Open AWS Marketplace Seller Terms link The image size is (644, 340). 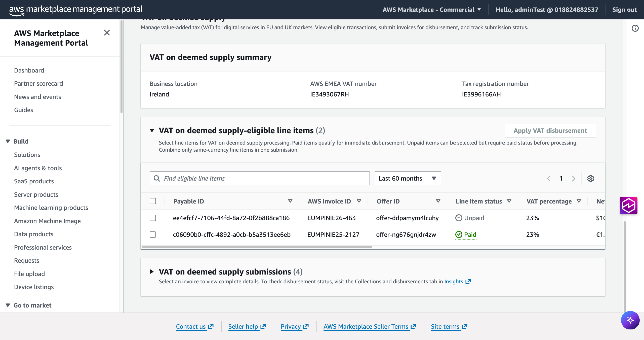click(x=370, y=326)
